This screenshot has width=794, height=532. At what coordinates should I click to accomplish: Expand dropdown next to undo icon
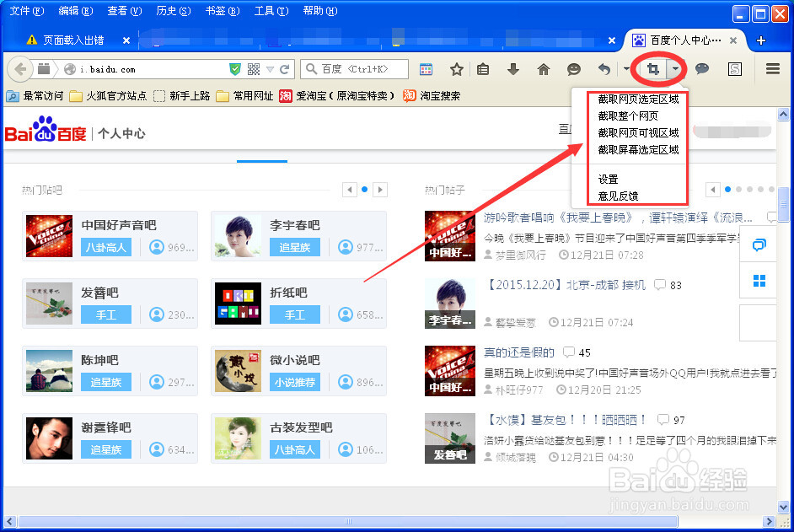(626, 69)
